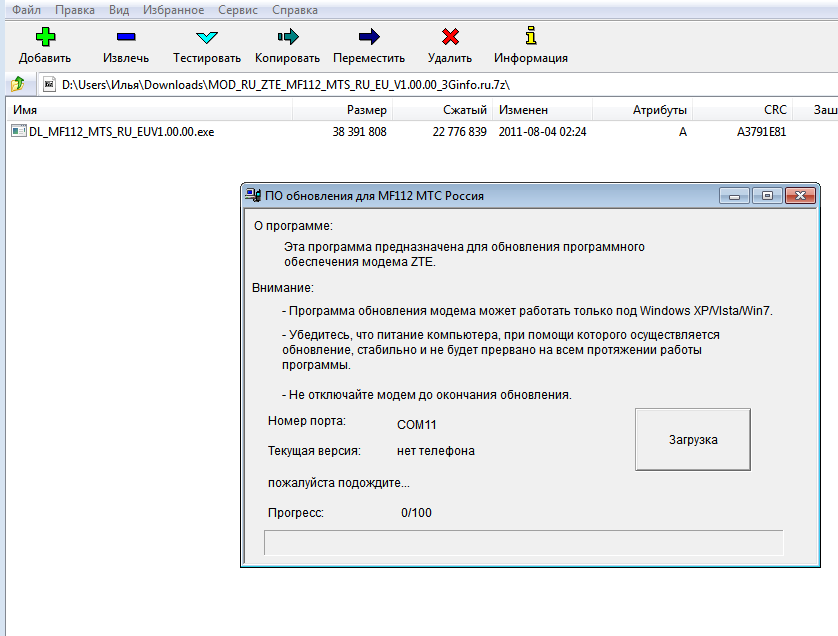The image size is (838, 636).
Task: Click the version text 'нет телефона'
Action: pos(436,451)
